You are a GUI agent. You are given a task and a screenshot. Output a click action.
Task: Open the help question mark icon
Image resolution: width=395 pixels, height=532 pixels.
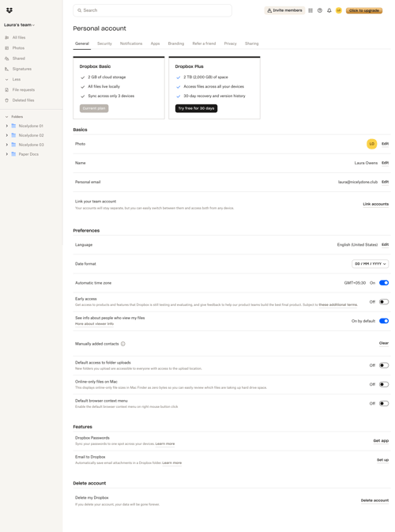pyautogui.click(x=320, y=10)
